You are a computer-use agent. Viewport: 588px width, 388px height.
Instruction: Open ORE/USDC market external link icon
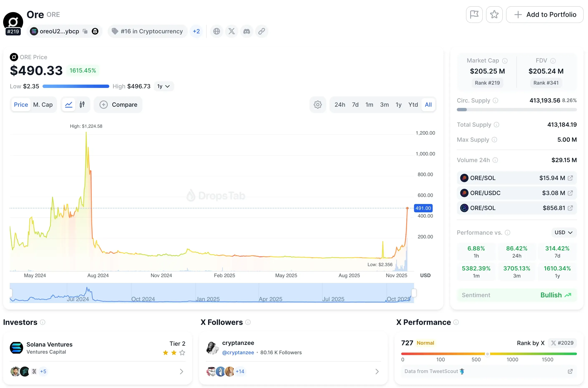pos(570,193)
